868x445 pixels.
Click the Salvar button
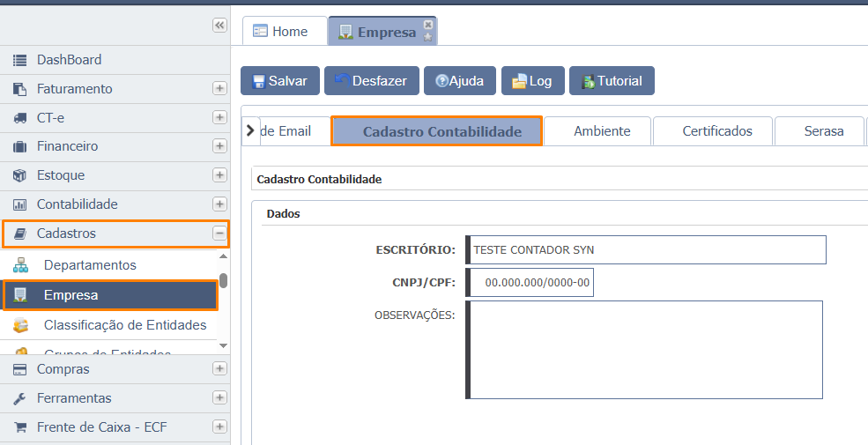pyautogui.click(x=279, y=81)
